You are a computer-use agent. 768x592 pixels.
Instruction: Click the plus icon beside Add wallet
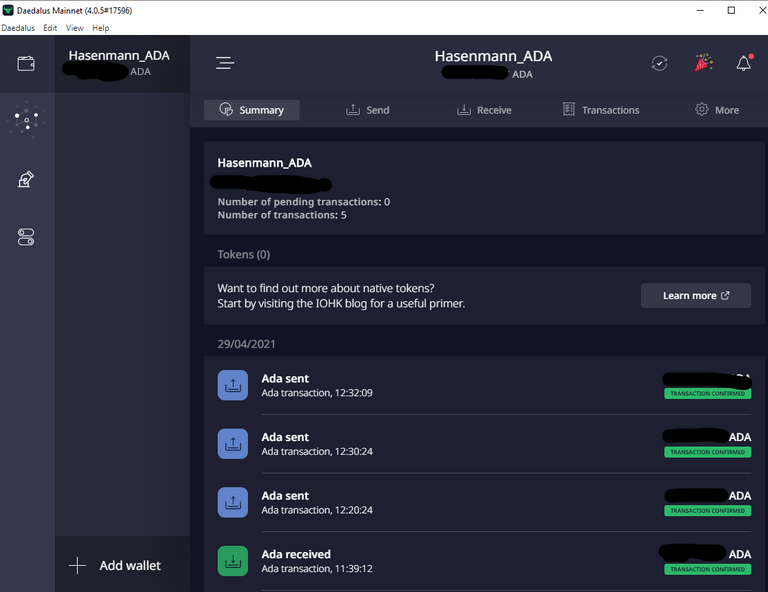point(77,566)
